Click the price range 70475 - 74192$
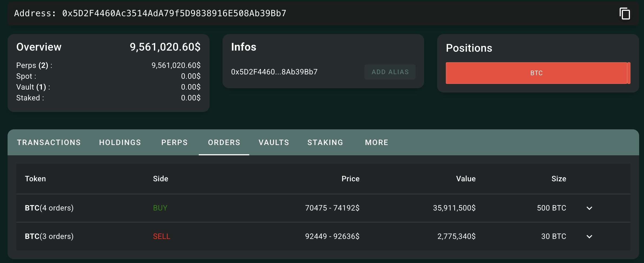The height and width of the screenshot is (263, 644). tap(332, 208)
